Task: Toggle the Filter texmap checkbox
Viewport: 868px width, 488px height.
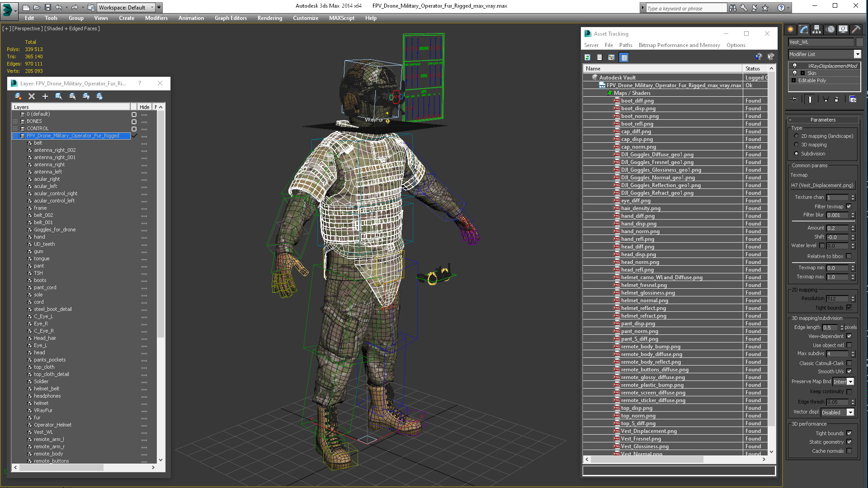Action: (x=849, y=206)
